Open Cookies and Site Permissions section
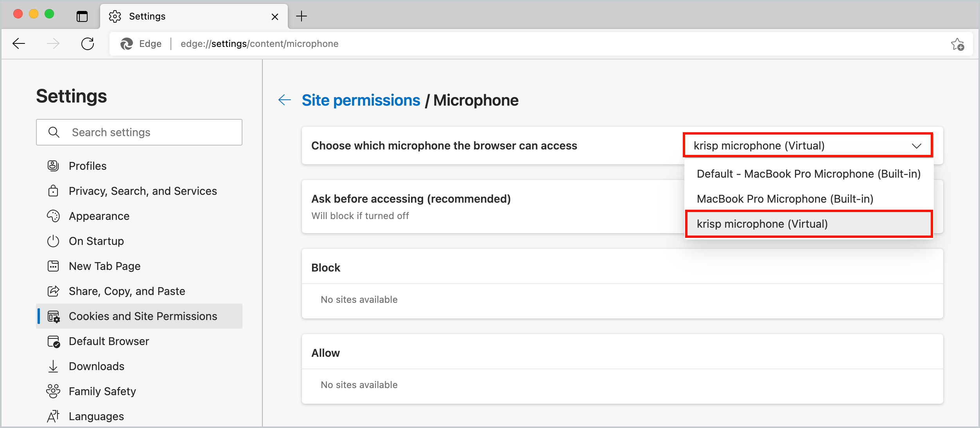Image resolution: width=980 pixels, height=428 pixels. [143, 316]
